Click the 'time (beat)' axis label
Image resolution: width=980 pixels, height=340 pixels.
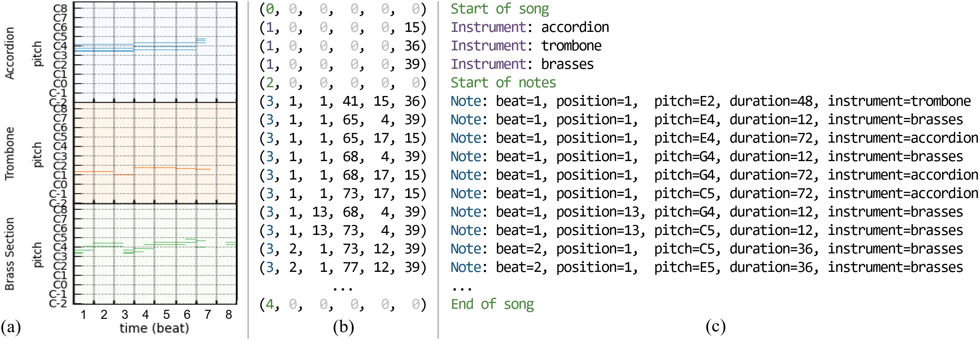pyautogui.click(x=154, y=328)
